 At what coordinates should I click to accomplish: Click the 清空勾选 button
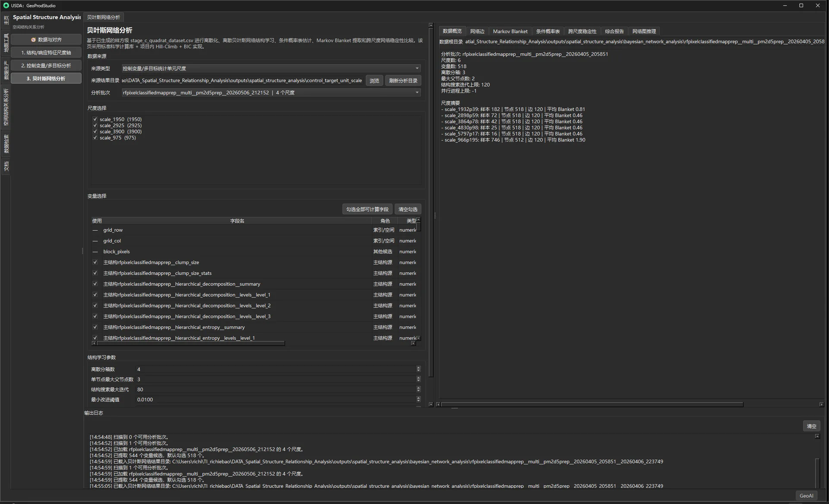408,209
